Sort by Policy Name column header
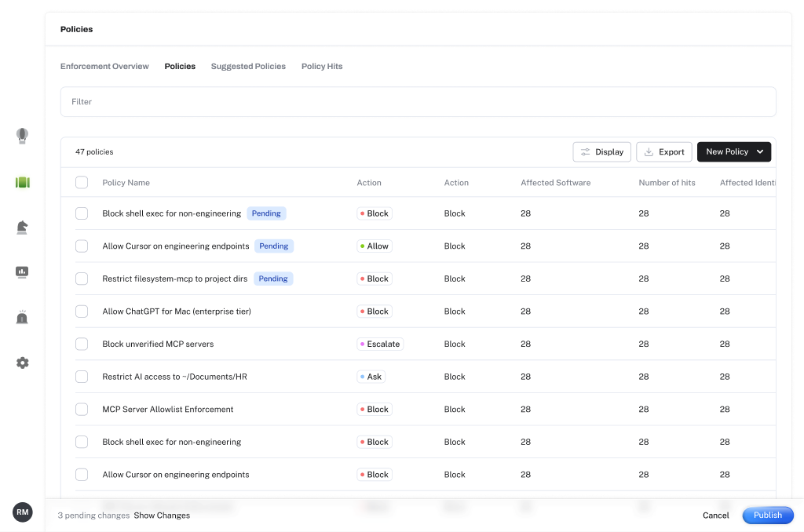 click(x=126, y=183)
